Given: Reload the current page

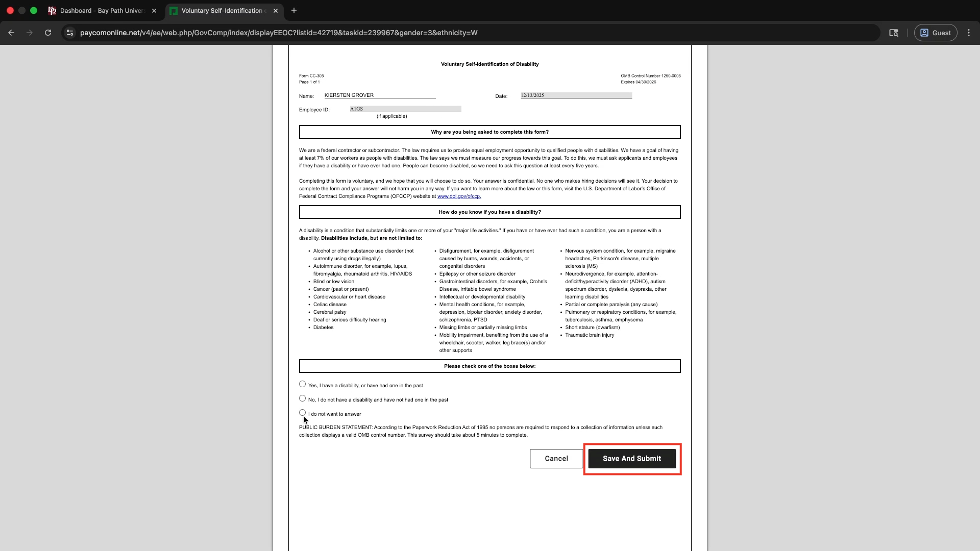Looking at the screenshot, I should [x=48, y=33].
